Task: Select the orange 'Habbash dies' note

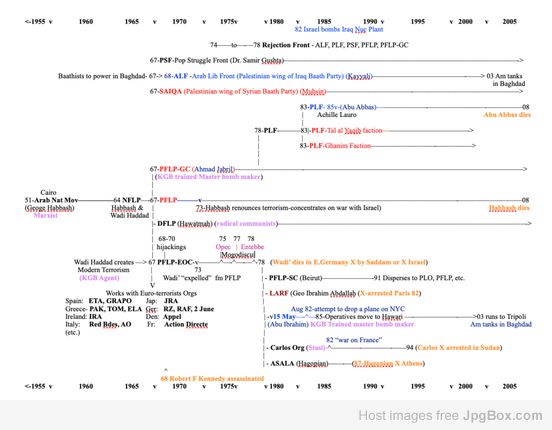Action: coord(509,208)
